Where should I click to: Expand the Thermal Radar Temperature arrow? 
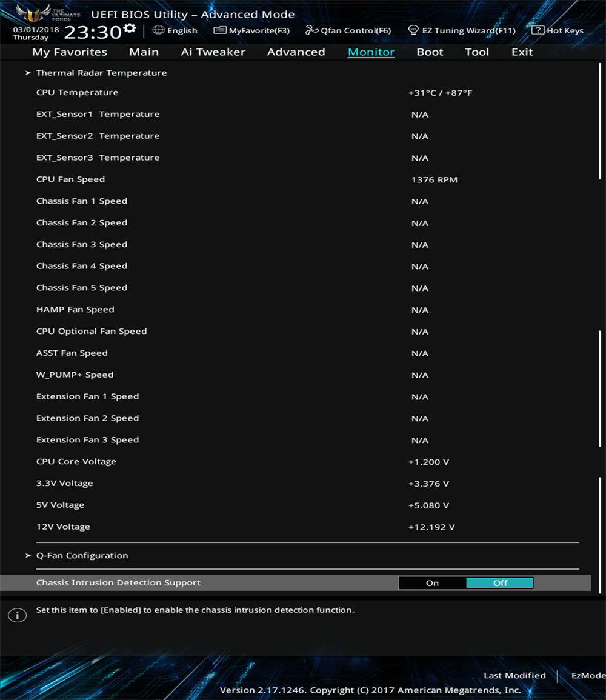pos(28,73)
